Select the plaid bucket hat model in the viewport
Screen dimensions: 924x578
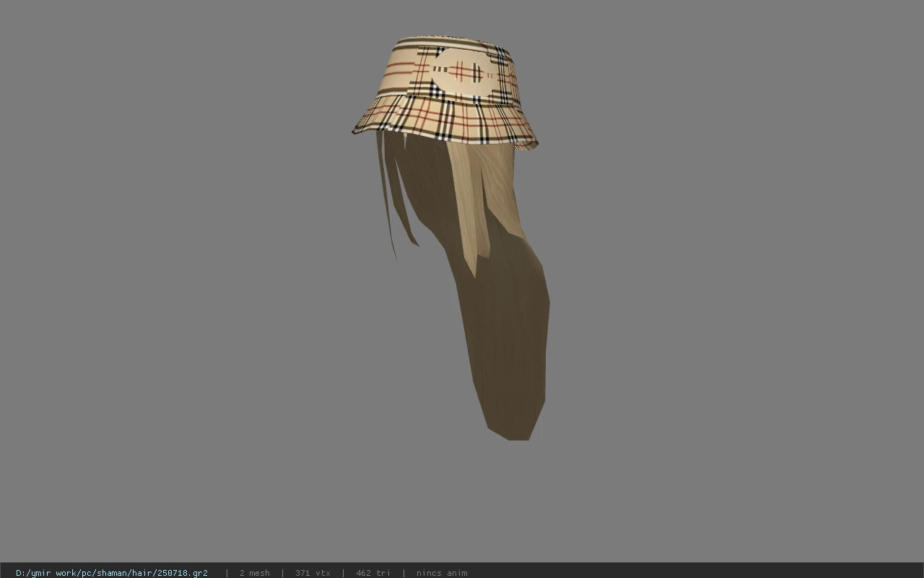tap(445, 92)
